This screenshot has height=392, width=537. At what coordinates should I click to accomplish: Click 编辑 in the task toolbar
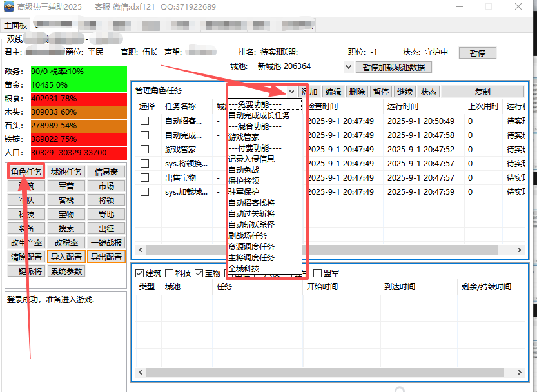click(x=333, y=92)
